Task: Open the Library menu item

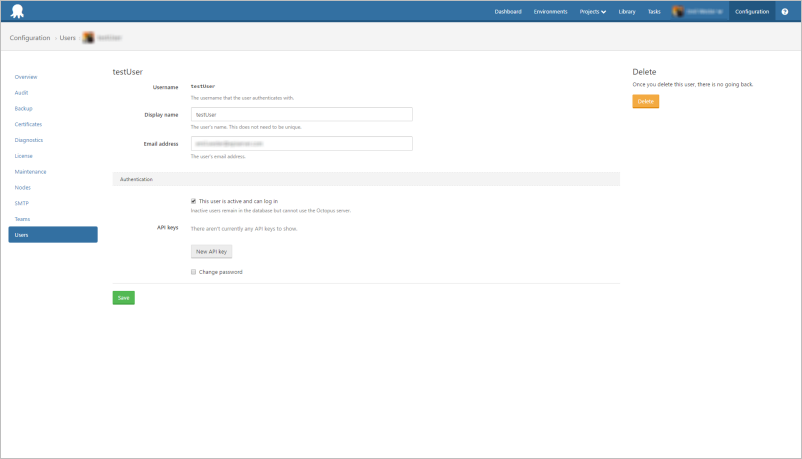Action: coord(627,12)
